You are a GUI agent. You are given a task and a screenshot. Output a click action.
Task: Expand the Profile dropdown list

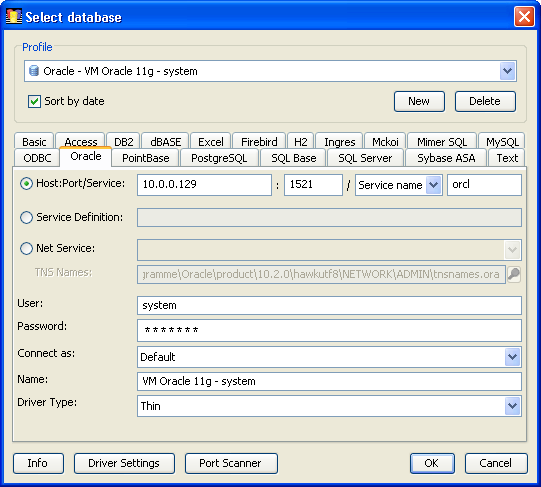(x=507, y=71)
